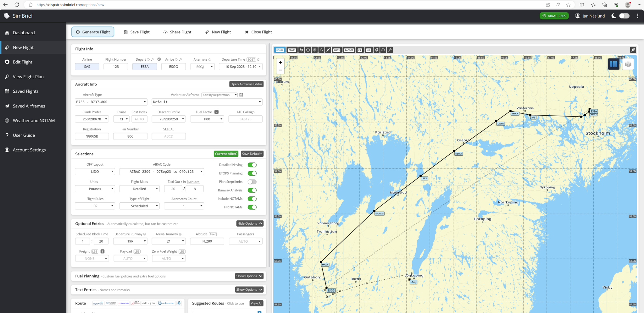Viewport: 644px width, 313px height.
Task: Open the map layers selector
Action: point(628,64)
